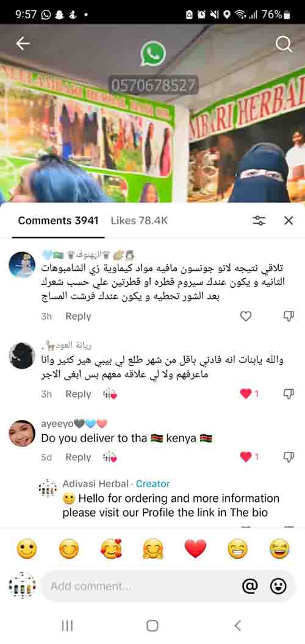Open search with the magnifier icon
This screenshot has height=644, width=305.
coord(284,44)
